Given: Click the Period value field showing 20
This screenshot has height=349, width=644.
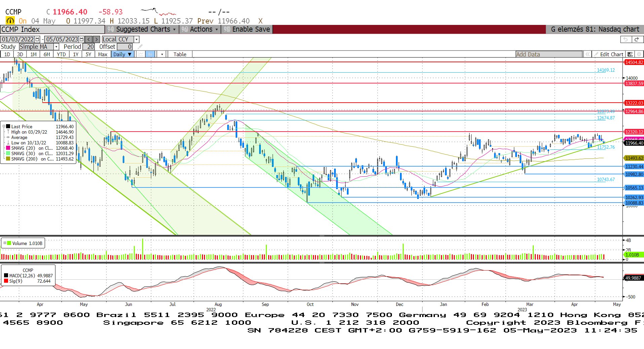Looking at the screenshot, I should [x=89, y=47].
